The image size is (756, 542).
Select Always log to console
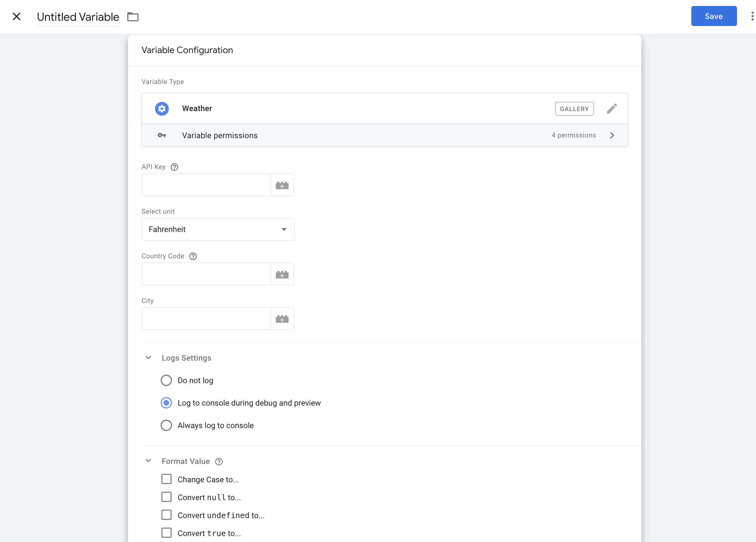(x=166, y=425)
